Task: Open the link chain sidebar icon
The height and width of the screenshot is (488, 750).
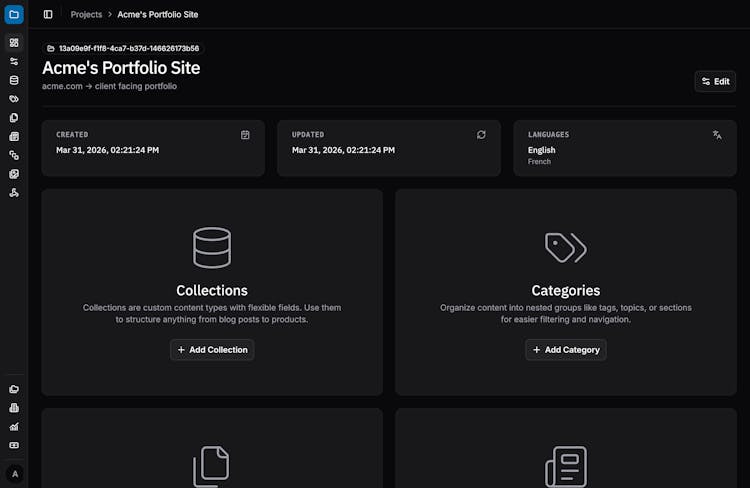Action: tap(14, 155)
